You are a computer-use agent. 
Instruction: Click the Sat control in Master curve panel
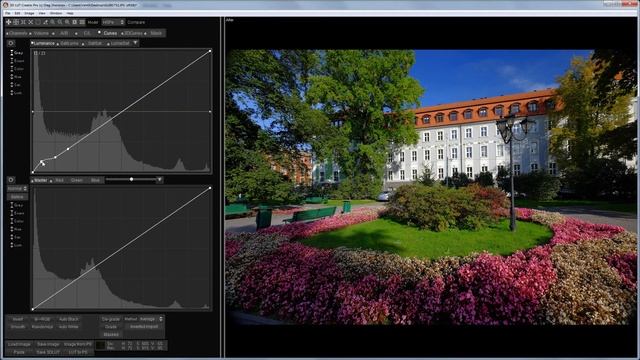coord(16,237)
